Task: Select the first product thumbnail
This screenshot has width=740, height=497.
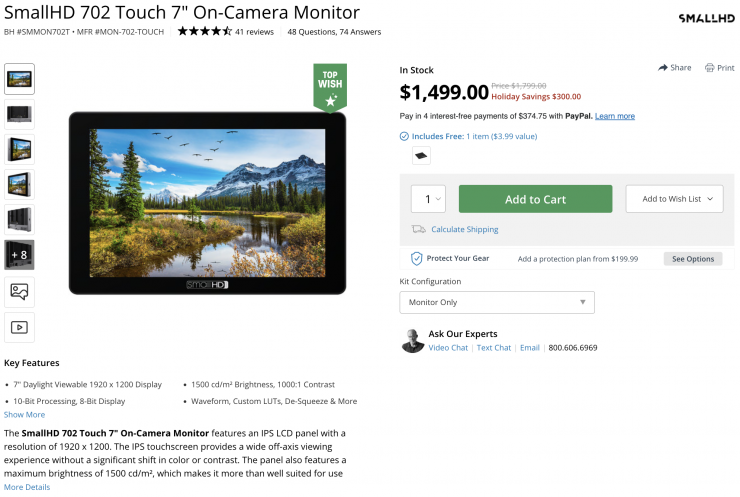Action: click(x=19, y=79)
